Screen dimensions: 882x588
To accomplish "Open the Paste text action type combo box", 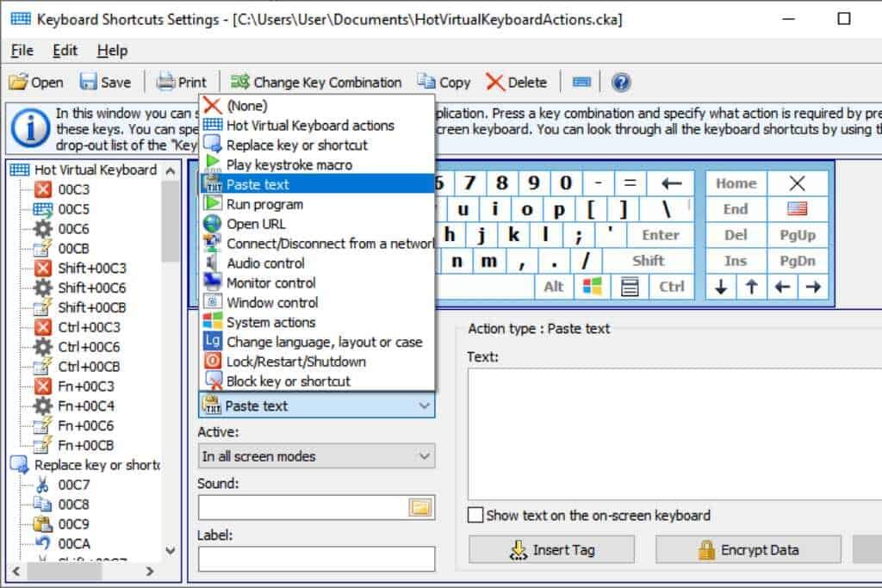I will [316, 405].
